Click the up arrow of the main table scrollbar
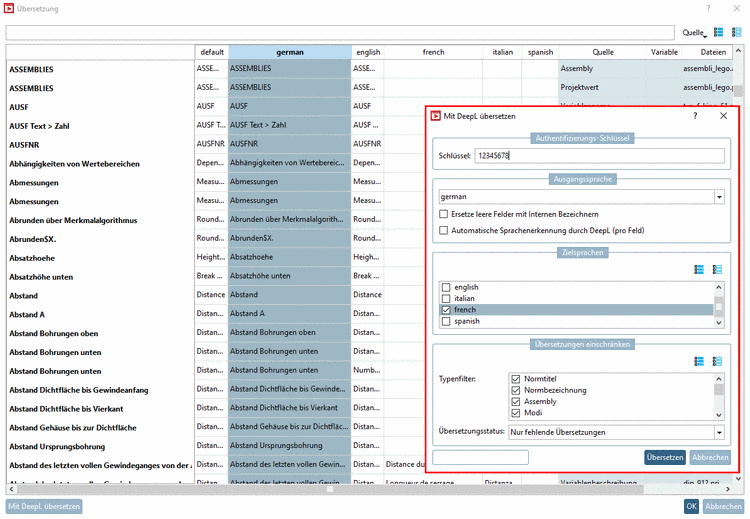The image size is (750, 519). click(x=739, y=50)
